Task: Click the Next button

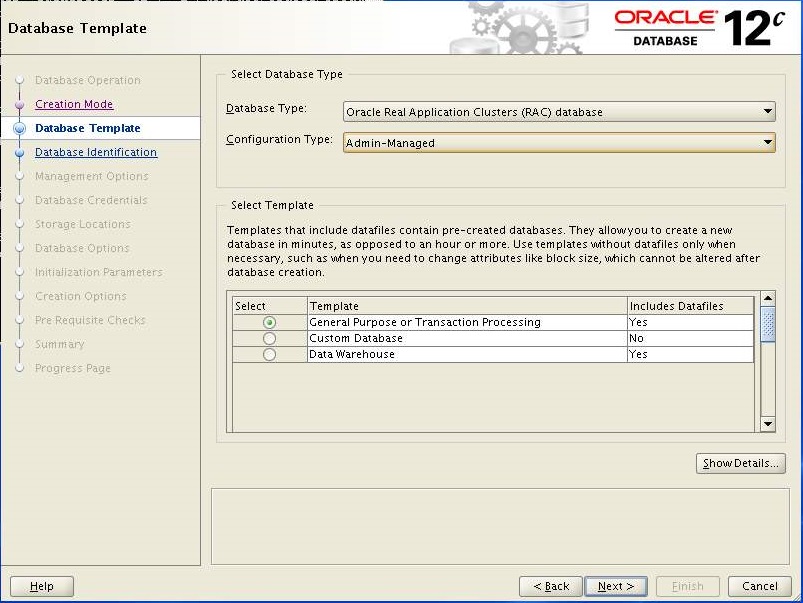Action: pos(616,586)
